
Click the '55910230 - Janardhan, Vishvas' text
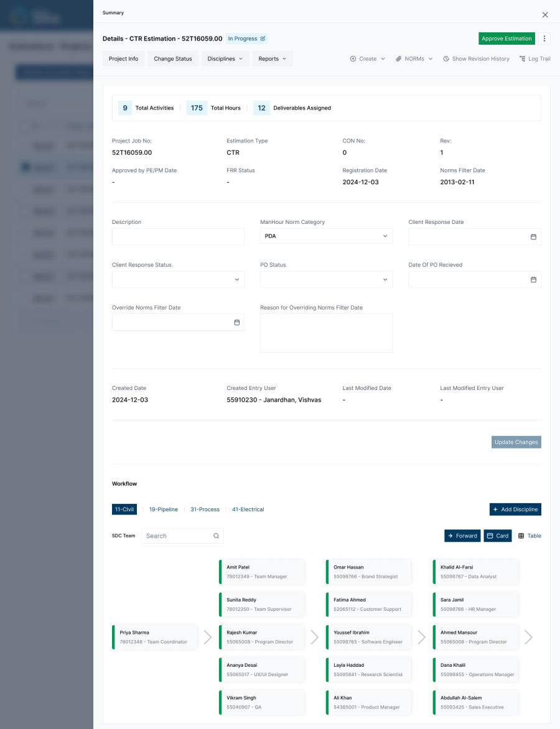(x=274, y=400)
